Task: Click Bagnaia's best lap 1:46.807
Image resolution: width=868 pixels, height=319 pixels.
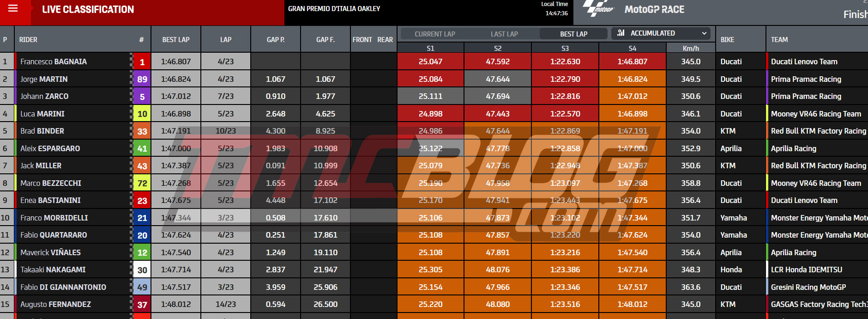Action: 176,61
